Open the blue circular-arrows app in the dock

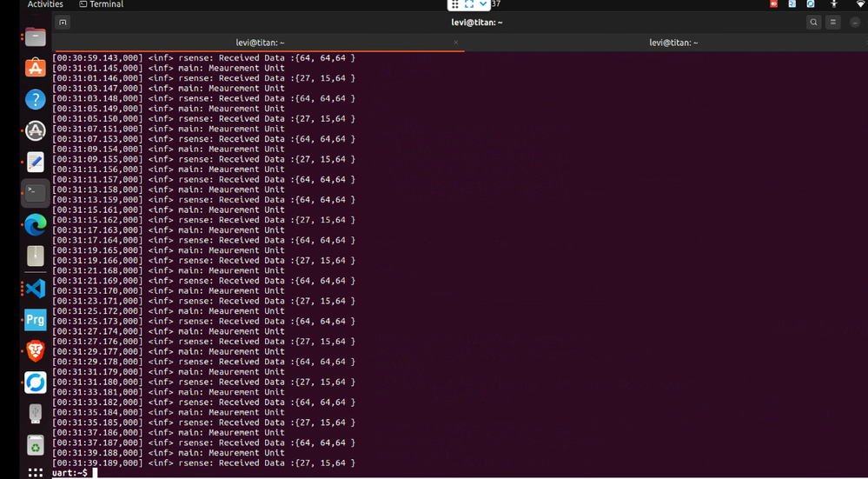coord(36,383)
